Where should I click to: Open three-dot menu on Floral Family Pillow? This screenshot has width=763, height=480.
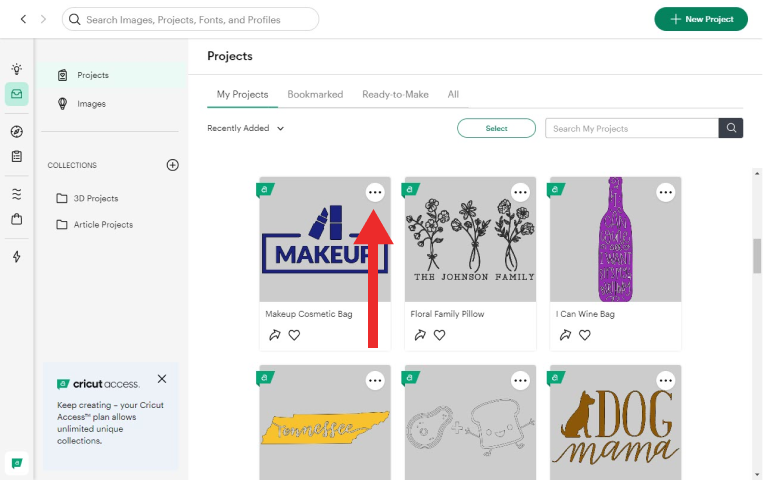(520, 192)
